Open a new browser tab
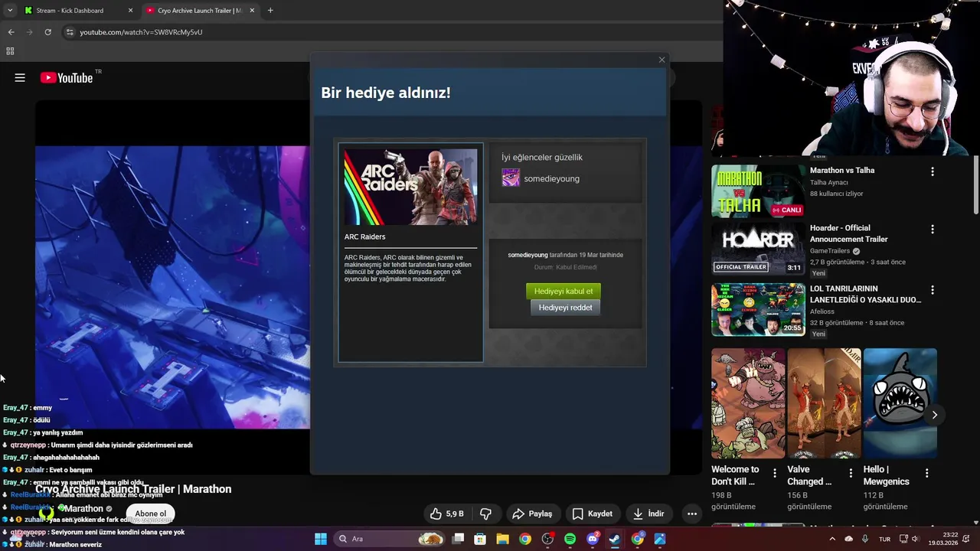The width and height of the screenshot is (980, 551). point(270,11)
